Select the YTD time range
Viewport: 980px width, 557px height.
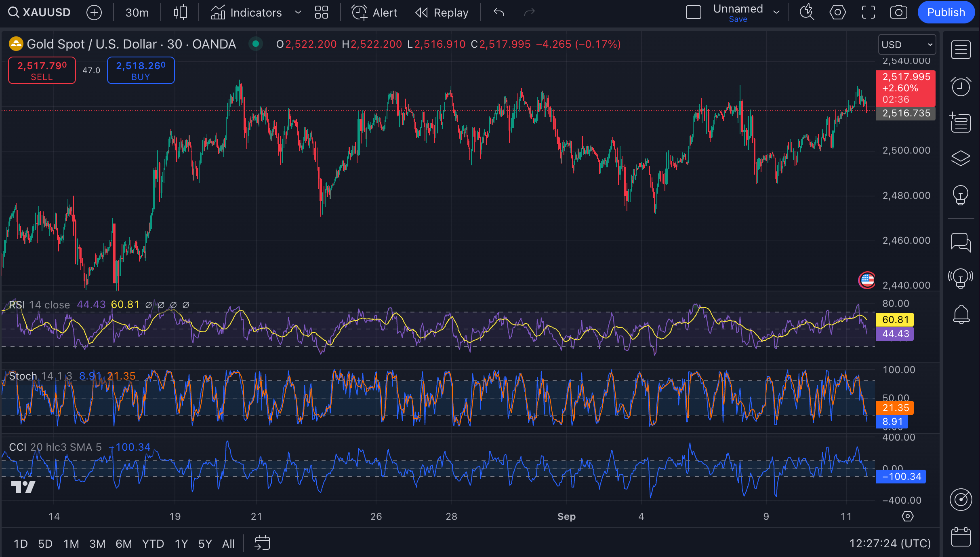tap(153, 544)
